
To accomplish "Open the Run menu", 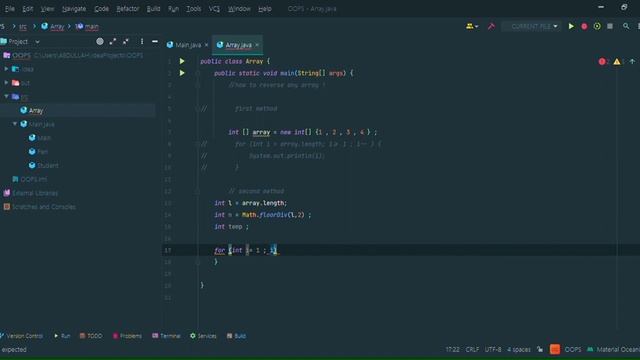I will click(173, 9).
